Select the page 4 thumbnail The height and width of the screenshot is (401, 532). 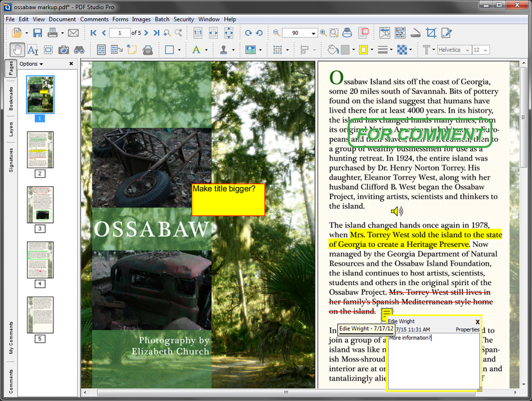pyautogui.click(x=40, y=260)
